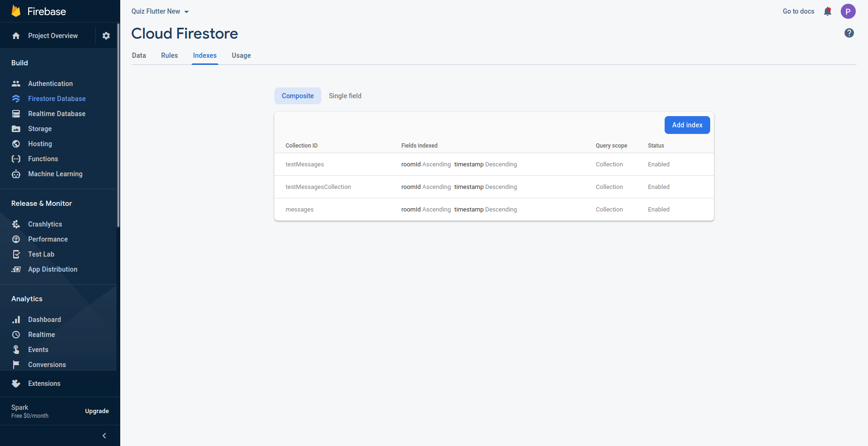Switch to the Usage tab

241,55
